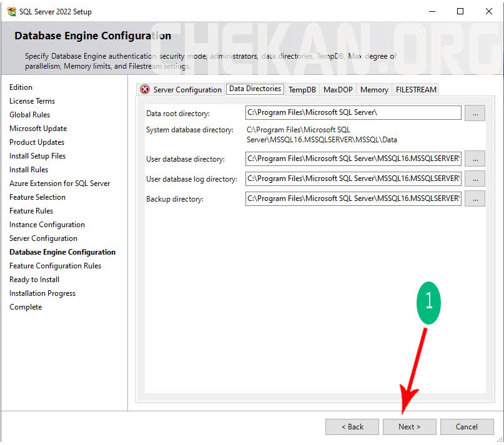Click the Install Rules step

tap(29, 170)
